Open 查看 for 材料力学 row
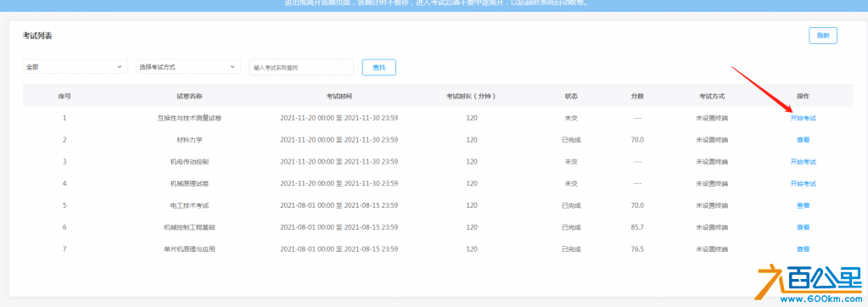868x307 pixels. click(x=803, y=140)
